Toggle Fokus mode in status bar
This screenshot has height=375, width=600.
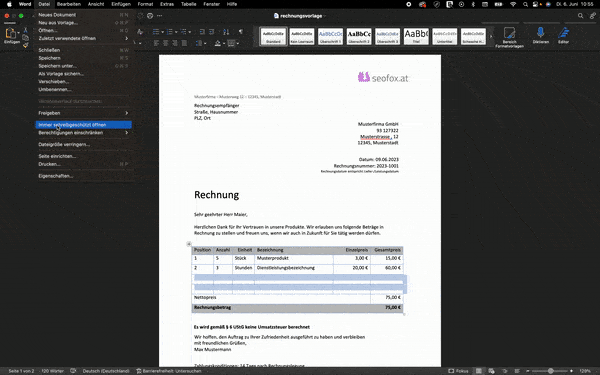[x=458, y=371]
